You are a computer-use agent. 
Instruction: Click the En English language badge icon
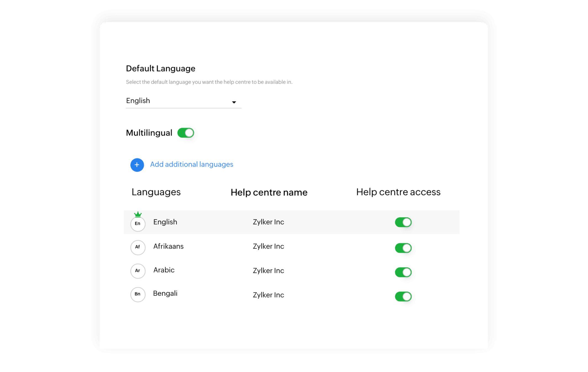(x=138, y=224)
